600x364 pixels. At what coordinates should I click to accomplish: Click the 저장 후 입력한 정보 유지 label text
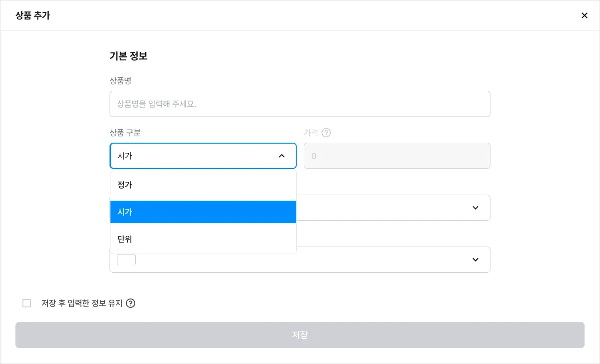82,303
